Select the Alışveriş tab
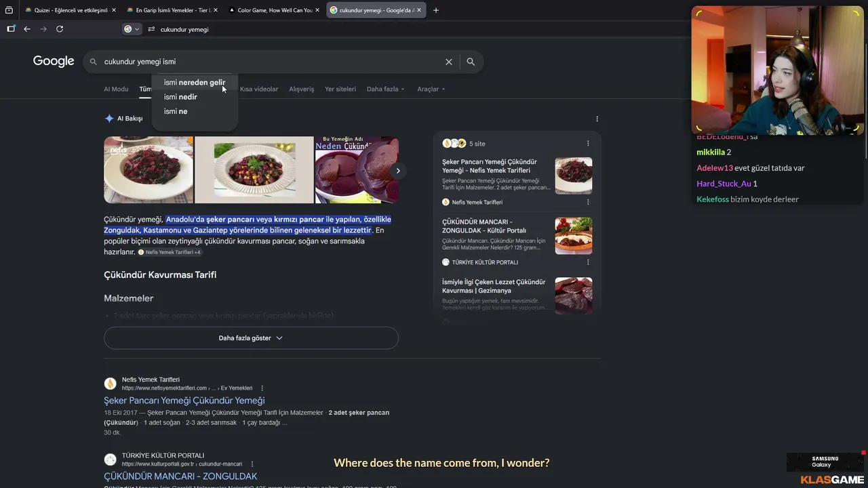 pos(302,89)
